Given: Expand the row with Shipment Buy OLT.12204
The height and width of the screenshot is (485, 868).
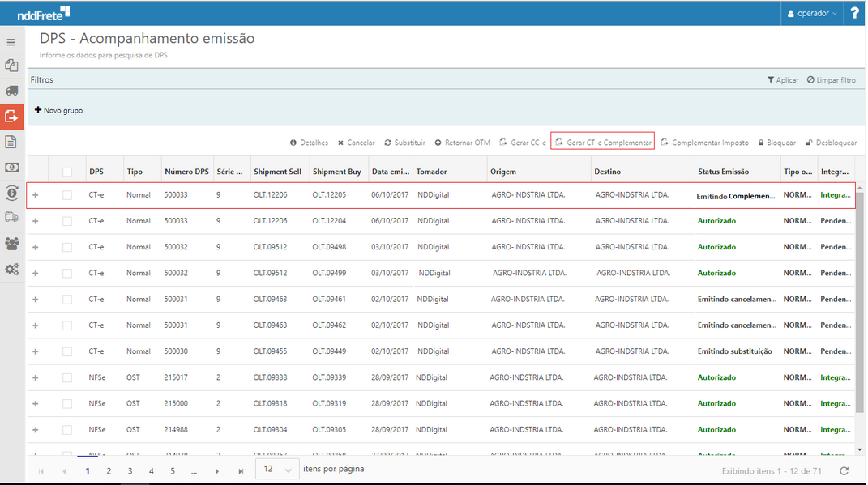Looking at the screenshot, I should point(35,221).
